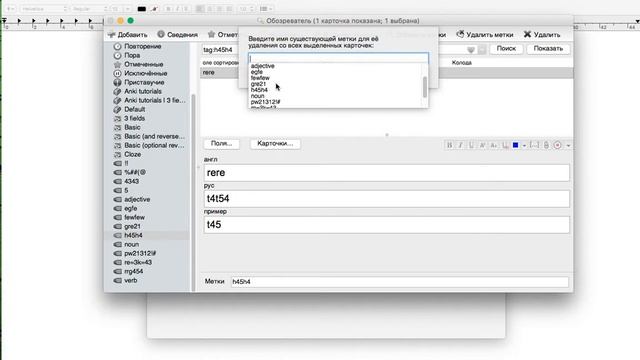This screenshot has height=360, width=640.
Task: Open list style dropdown in TextEdit toolbar
Action: (x=266, y=9)
